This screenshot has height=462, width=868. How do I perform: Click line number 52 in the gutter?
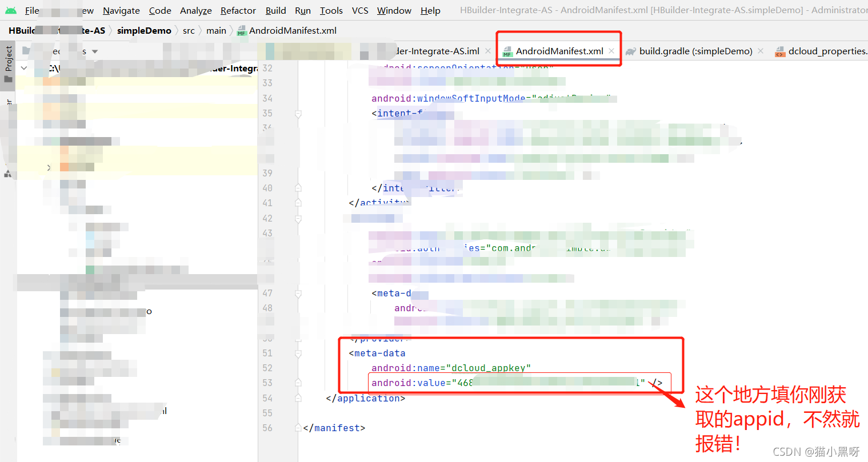(267, 368)
